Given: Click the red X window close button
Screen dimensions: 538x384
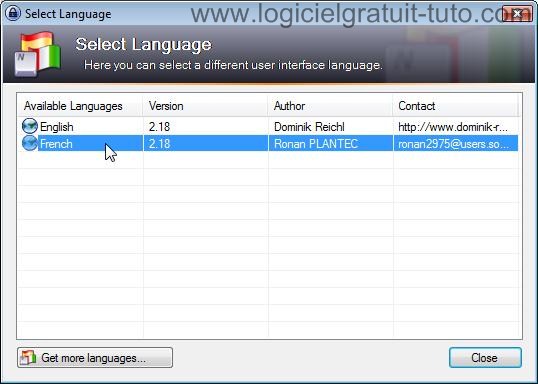Looking at the screenshot, I should (517, 13).
